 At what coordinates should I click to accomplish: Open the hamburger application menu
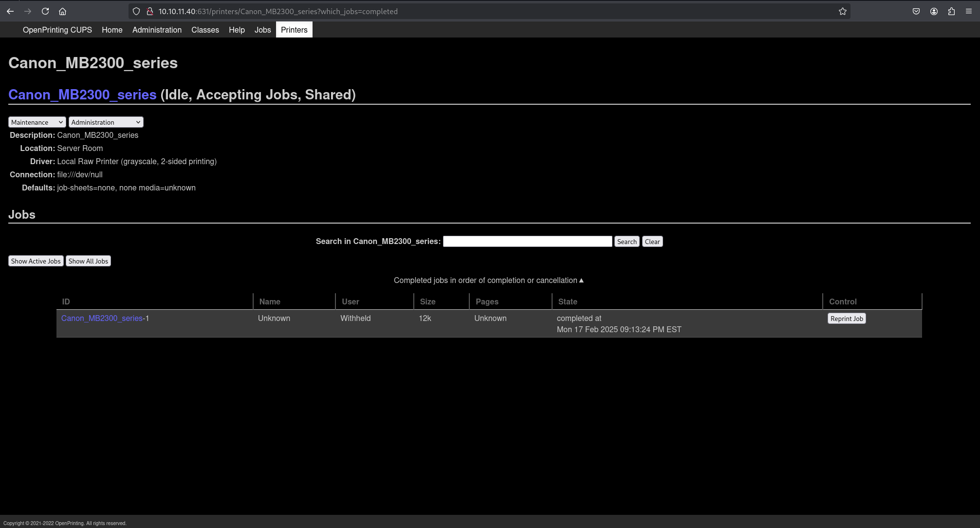969,11
